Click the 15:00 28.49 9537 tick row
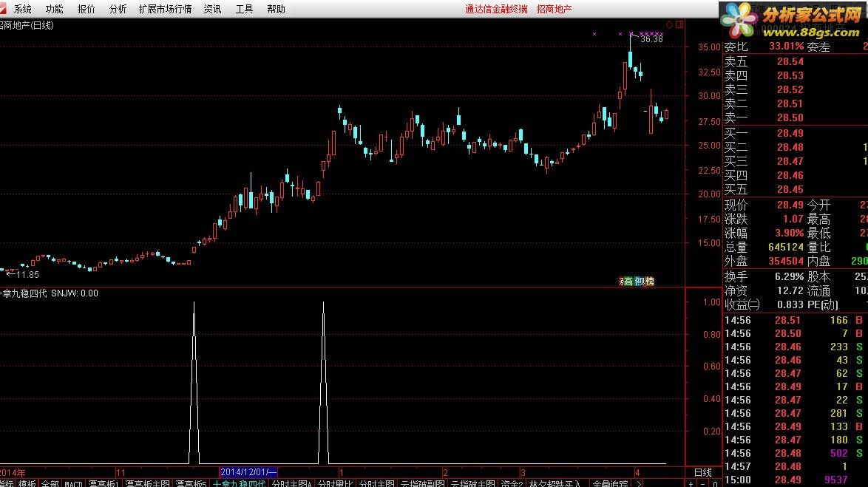The width and height of the screenshot is (868, 487). click(796, 480)
